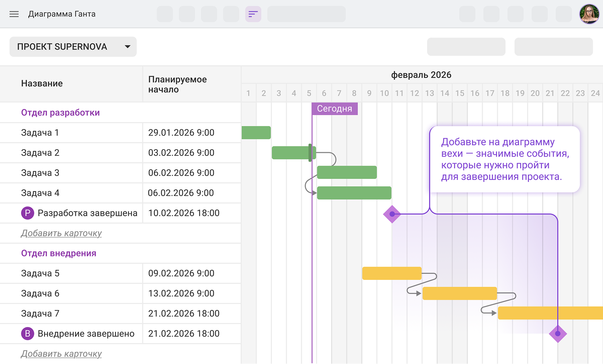
Task: Click the Задача 6 yellow task bar
Action: tap(459, 294)
